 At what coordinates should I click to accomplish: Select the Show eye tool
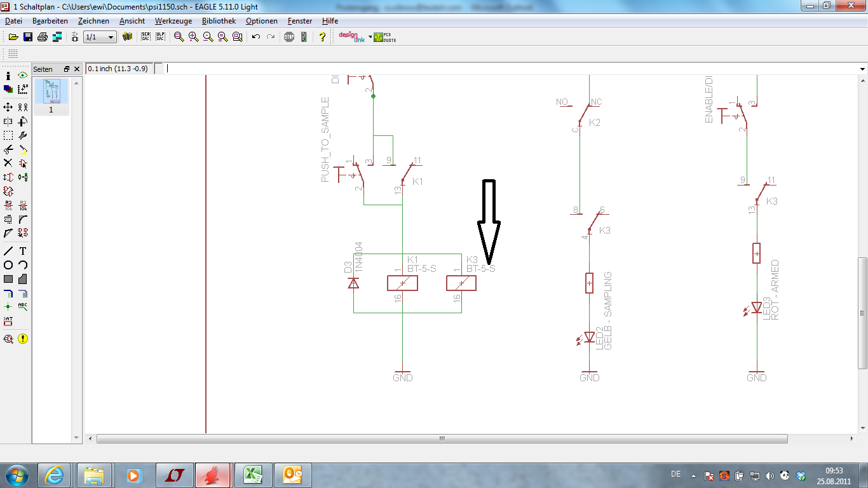click(x=23, y=76)
